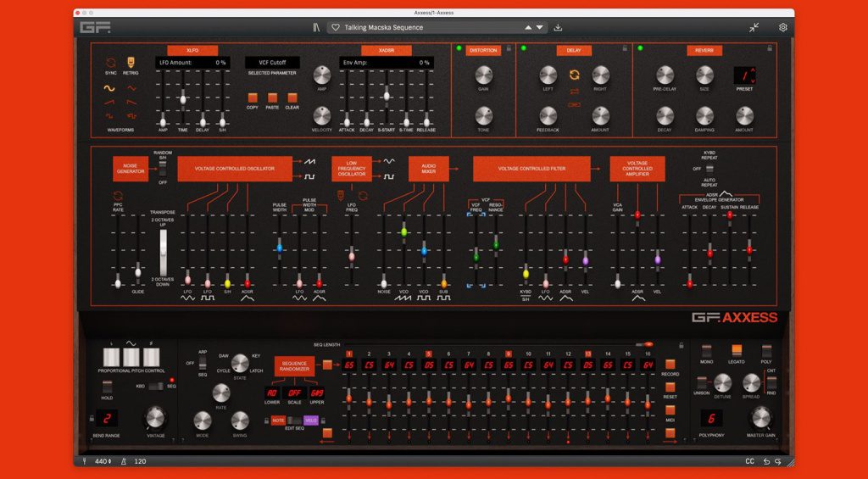Image resolution: width=868 pixels, height=479 pixels.
Task: Click the XADSR S-START slider handle
Action: (387, 96)
